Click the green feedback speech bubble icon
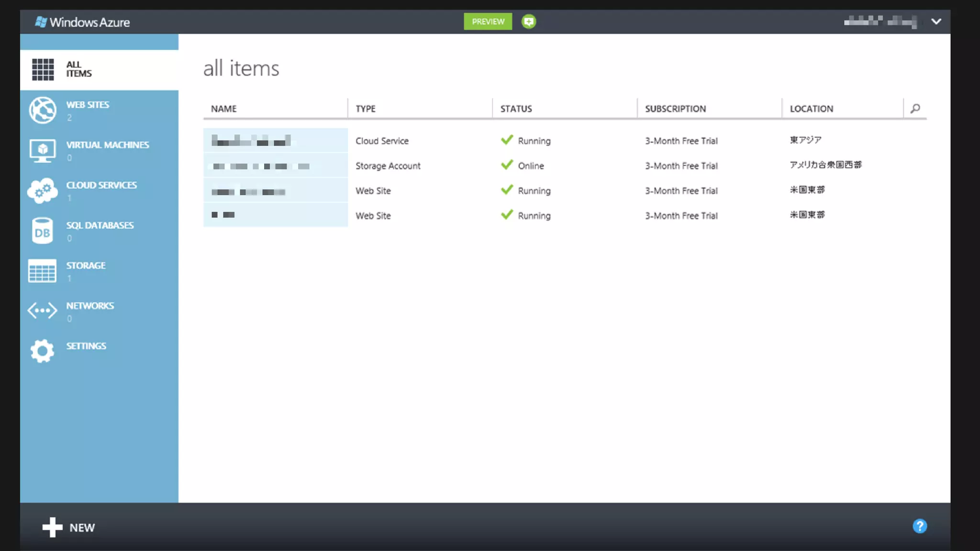The width and height of the screenshot is (980, 551). 529,22
